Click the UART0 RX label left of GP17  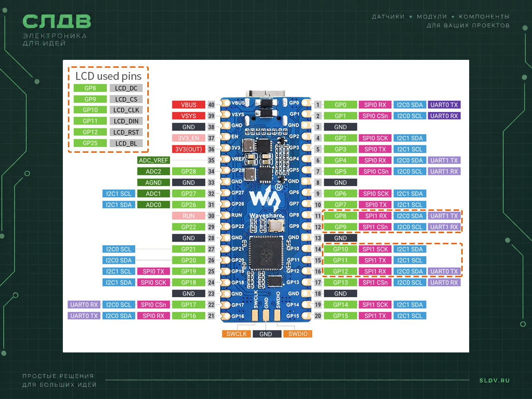(84, 305)
